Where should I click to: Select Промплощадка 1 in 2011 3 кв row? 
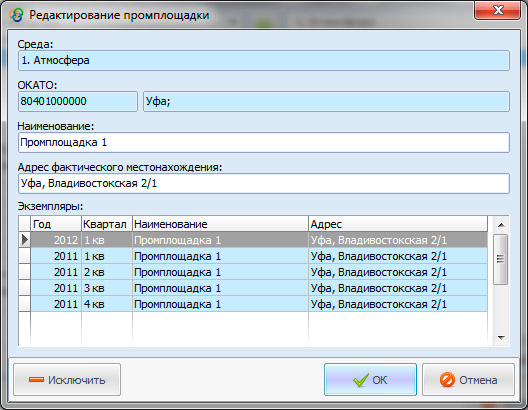[220, 288]
